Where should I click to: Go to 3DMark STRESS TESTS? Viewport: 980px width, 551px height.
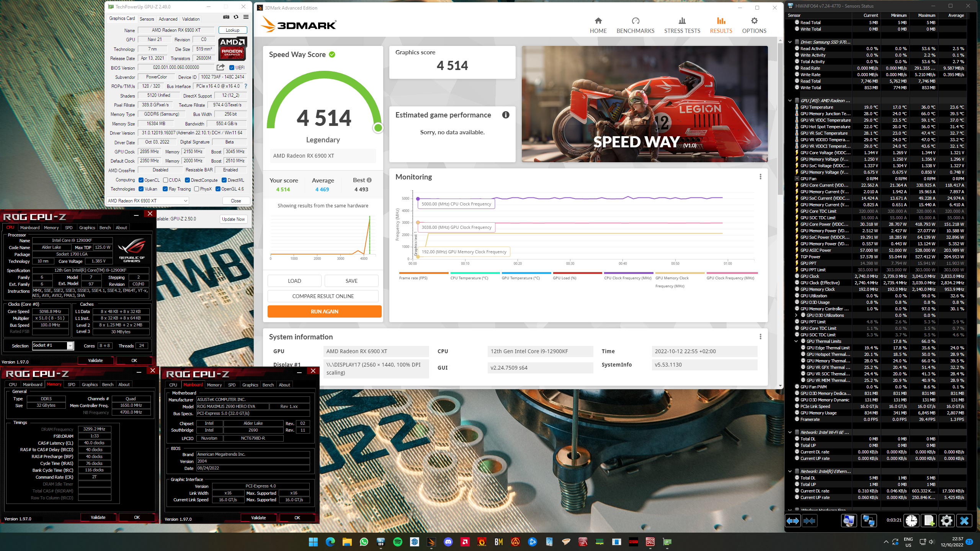682,25
